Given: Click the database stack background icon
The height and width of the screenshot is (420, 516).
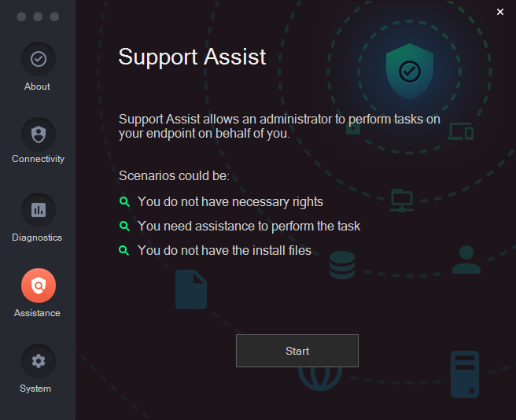Looking at the screenshot, I should point(342,265).
